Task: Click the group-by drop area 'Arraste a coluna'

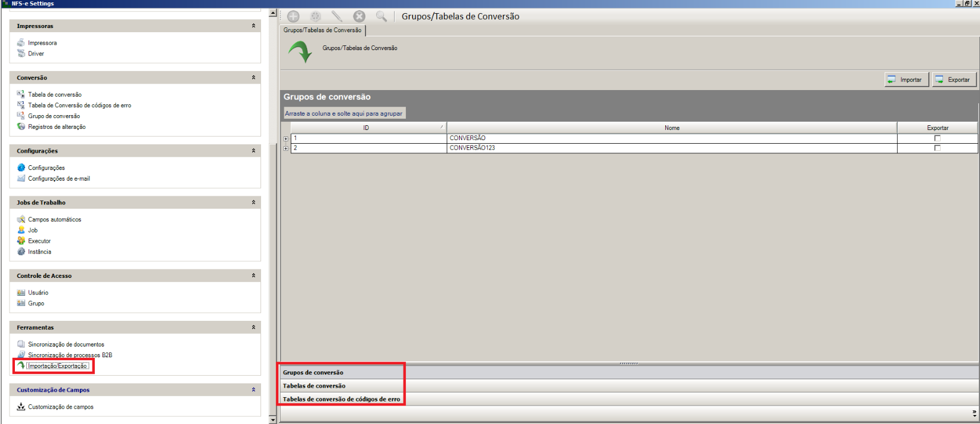Action: [x=344, y=113]
